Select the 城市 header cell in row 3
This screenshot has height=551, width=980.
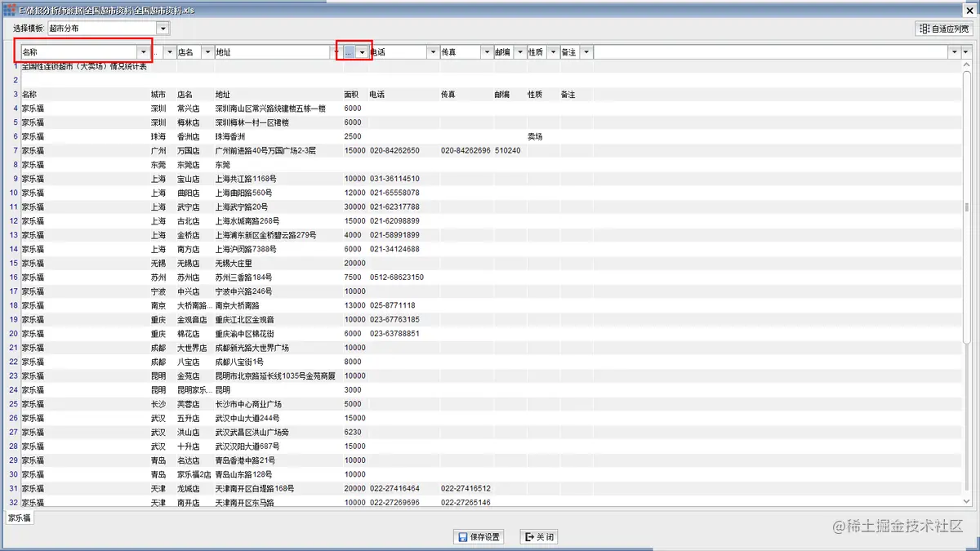pyautogui.click(x=158, y=95)
